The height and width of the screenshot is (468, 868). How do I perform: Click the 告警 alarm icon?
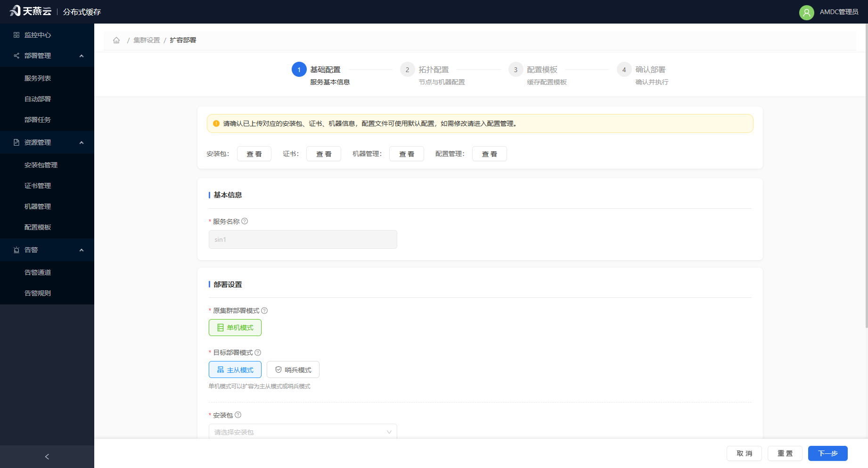click(16, 250)
